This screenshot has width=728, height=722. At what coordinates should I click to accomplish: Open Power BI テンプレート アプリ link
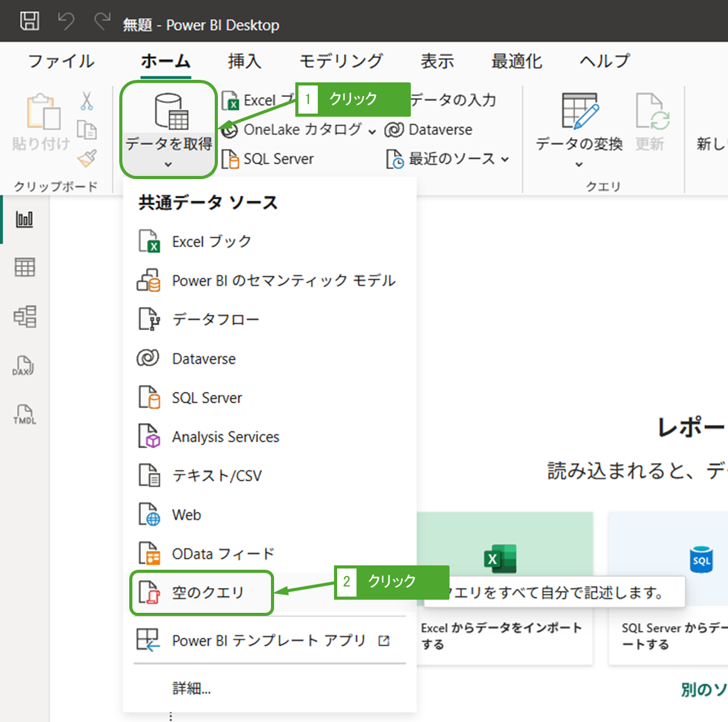coord(268,641)
